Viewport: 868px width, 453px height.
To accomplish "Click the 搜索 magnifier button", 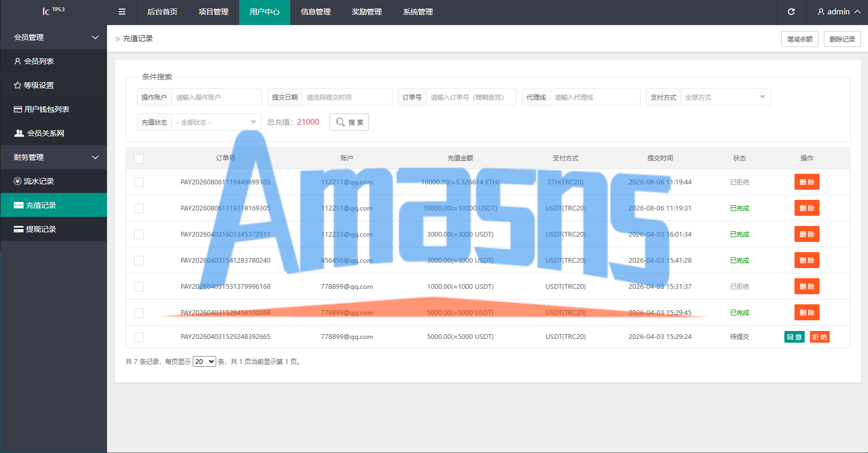I will coord(349,122).
